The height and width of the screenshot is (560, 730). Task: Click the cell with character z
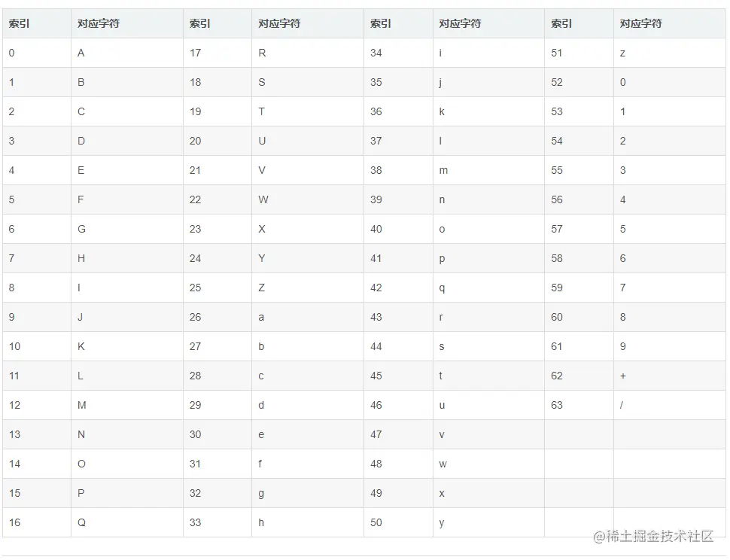pos(670,53)
